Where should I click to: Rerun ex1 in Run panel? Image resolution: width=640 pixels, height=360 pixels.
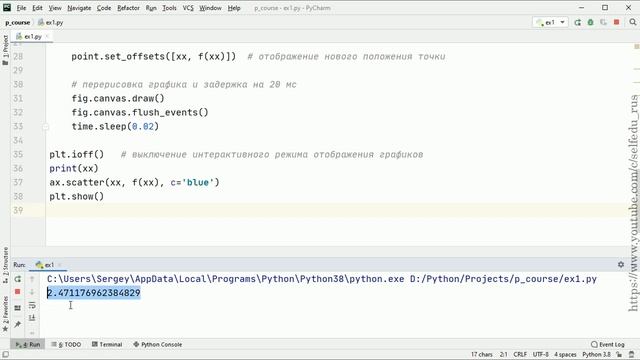18,279
